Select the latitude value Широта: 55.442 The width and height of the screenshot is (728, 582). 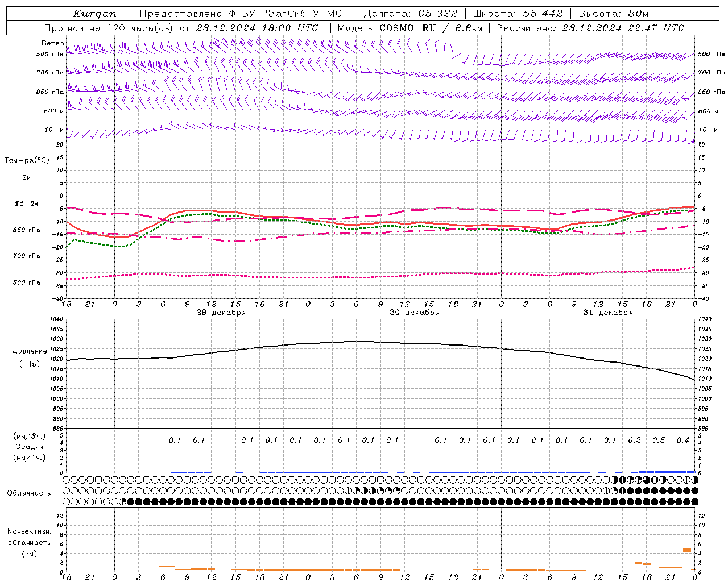[518, 14]
